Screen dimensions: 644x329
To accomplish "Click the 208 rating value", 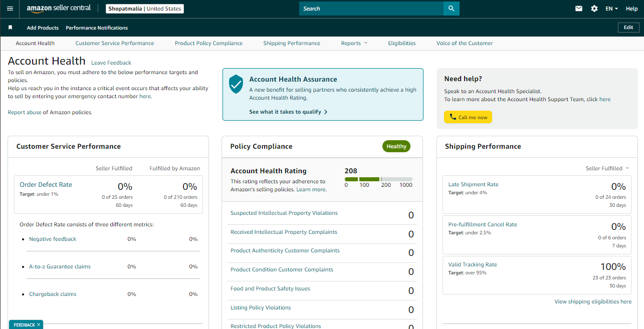I will tap(351, 171).
